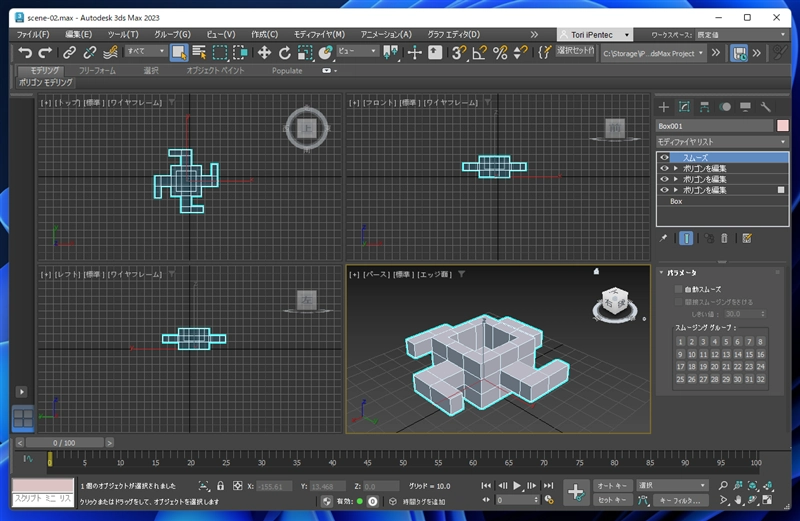Click the Undo arrow icon
Viewport: 800px width, 521px height.
(x=24, y=52)
